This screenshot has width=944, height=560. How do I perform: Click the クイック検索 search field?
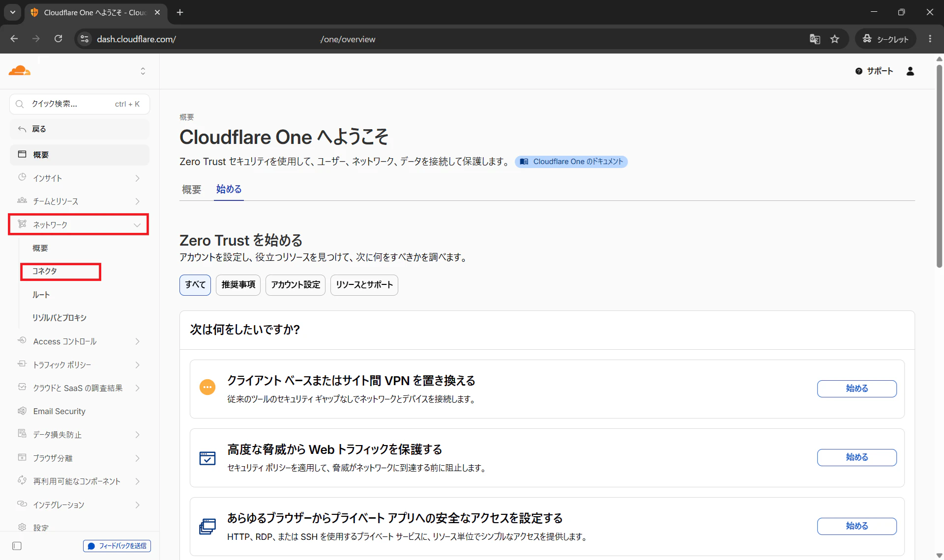80,104
